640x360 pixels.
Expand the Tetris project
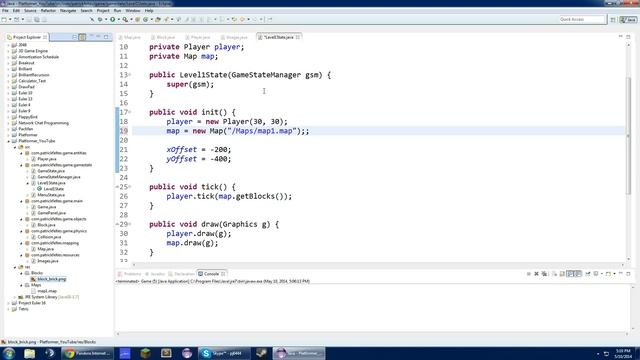pyautogui.click(x=9, y=309)
